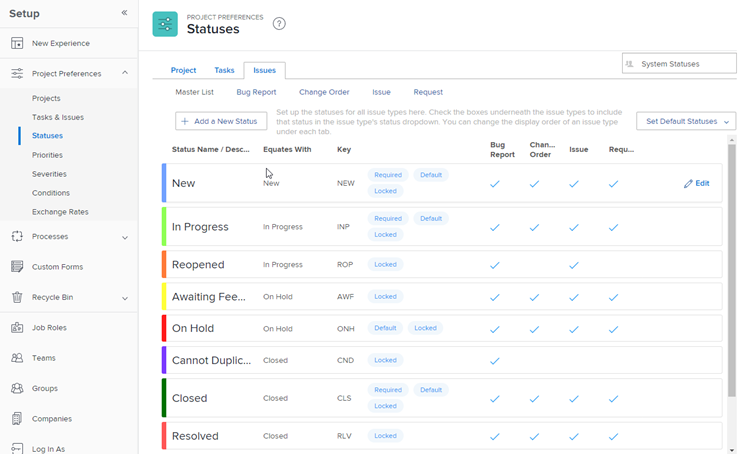Click the Add a New Status button
The image size is (750, 454).
pos(220,121)
